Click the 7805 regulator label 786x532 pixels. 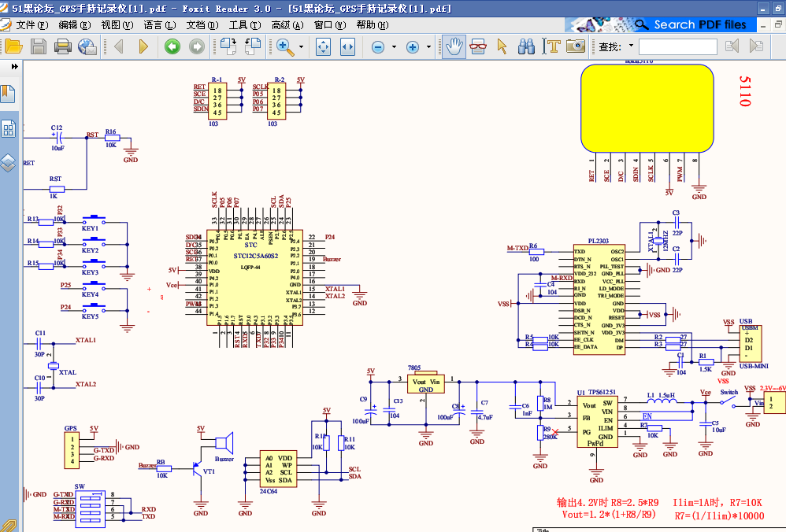[414, 368]
